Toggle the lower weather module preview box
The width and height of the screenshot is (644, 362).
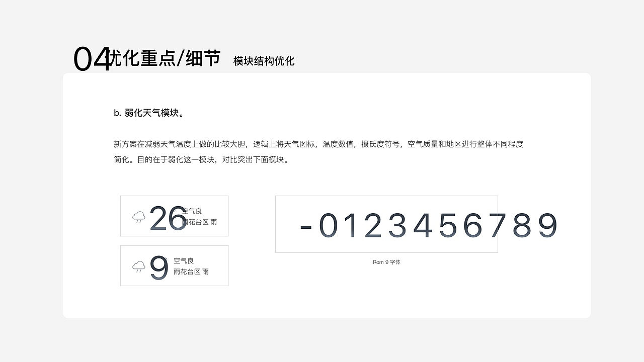(x=174, y=265)
